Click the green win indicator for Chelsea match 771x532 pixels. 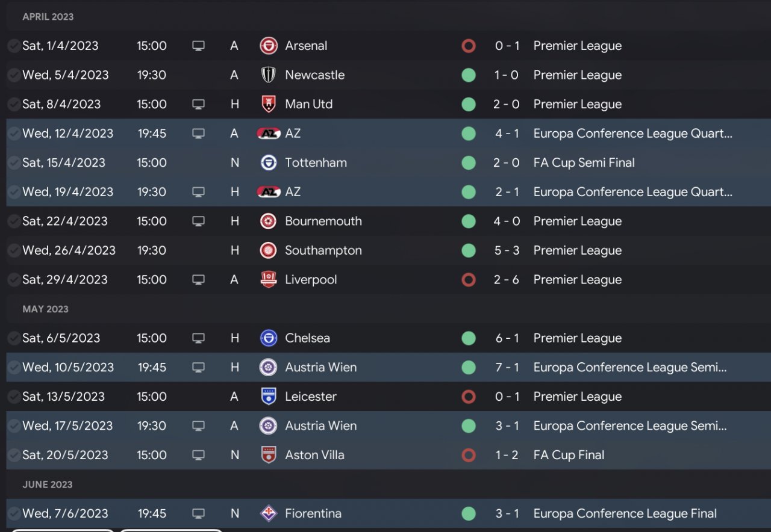tap(468, 338)
